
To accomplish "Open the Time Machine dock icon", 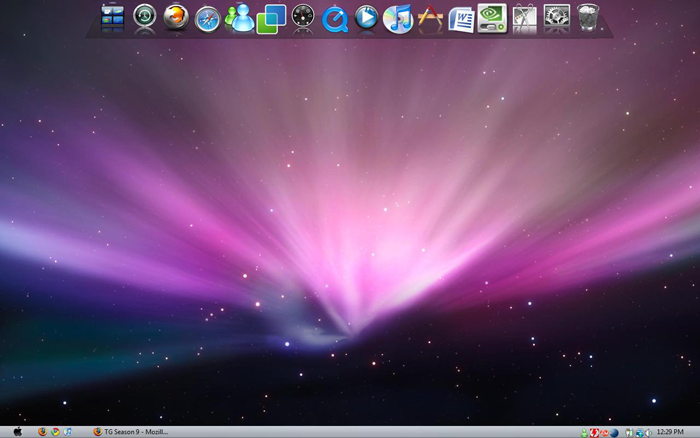I will [x=146, y=17].
